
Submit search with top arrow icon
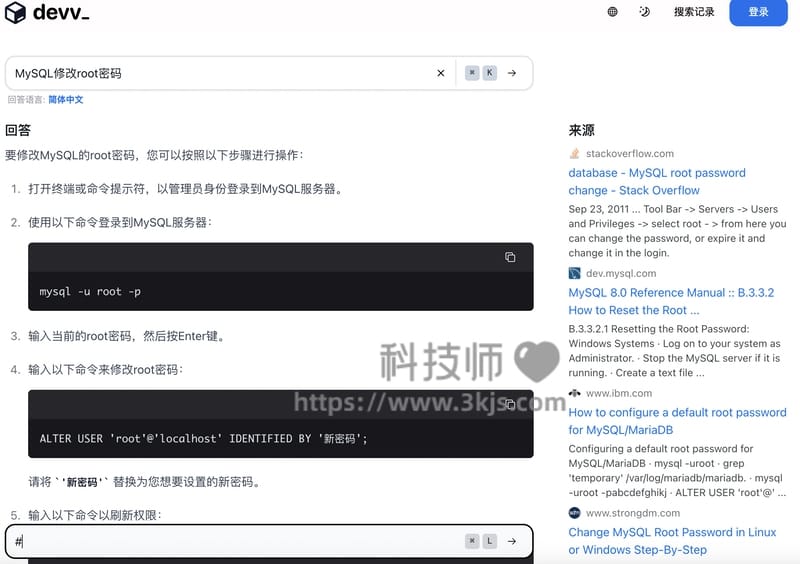(x=512, y=73)
